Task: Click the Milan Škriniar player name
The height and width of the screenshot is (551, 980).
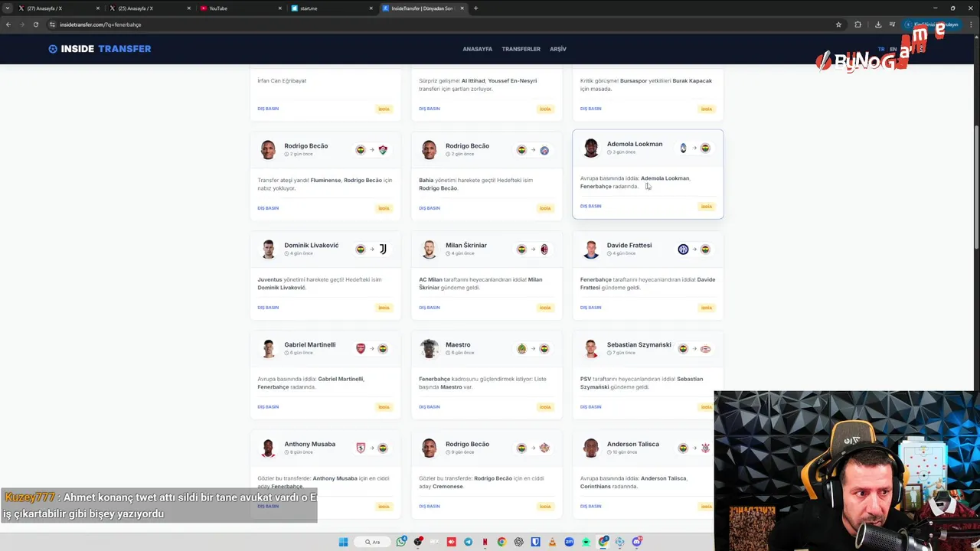Action: 466,245
